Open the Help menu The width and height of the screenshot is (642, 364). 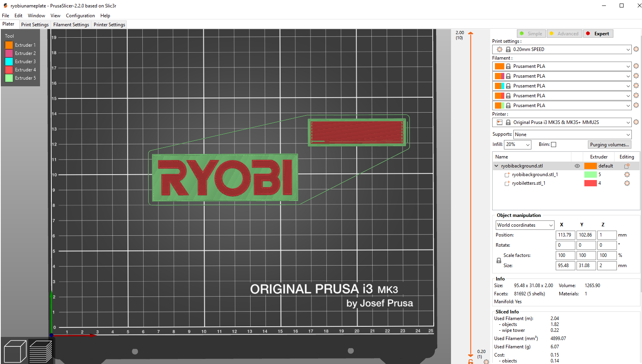[x=105, y=16]
